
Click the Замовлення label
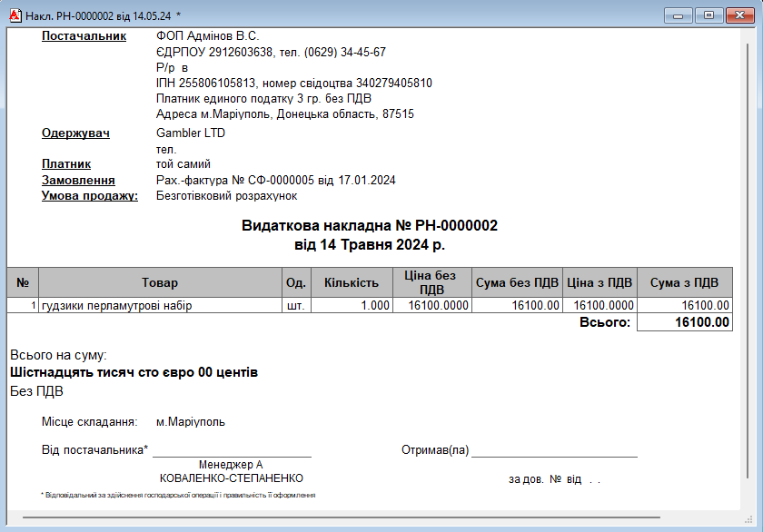(x=78, y=181)
